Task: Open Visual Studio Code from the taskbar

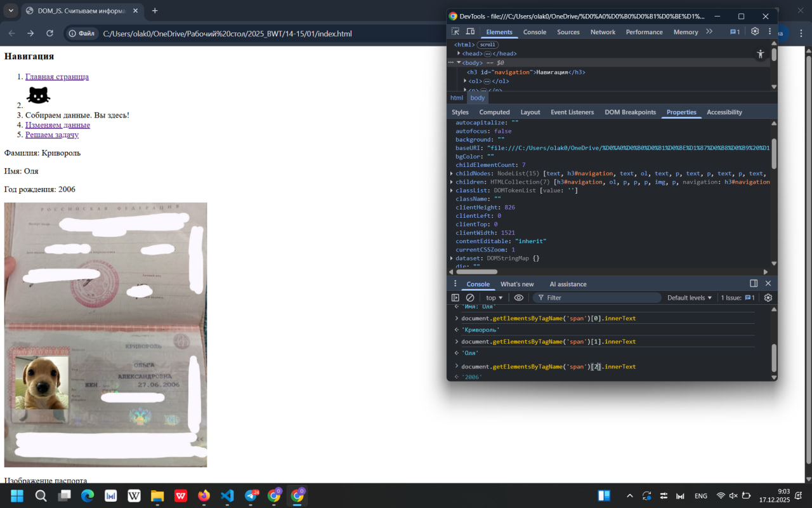Action: click(228, 496)
